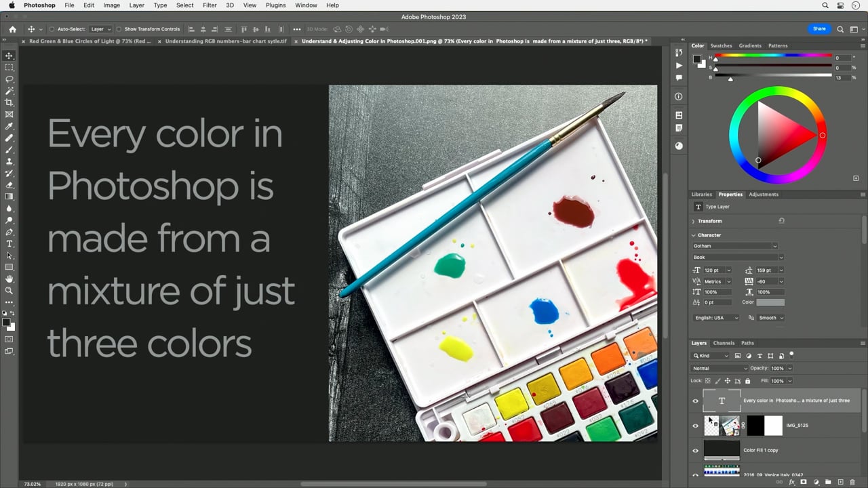868x488 pixels.
Task: Select the Brush tool
Action: tap(9, 150)
